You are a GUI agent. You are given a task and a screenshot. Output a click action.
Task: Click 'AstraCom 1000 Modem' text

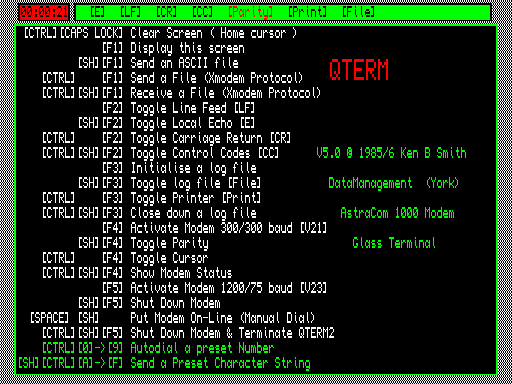(397, 213)
